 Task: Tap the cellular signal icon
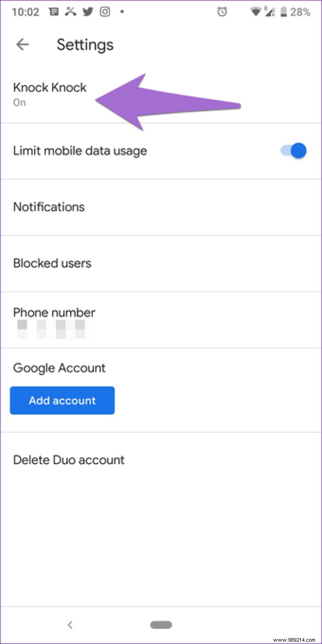271,12
